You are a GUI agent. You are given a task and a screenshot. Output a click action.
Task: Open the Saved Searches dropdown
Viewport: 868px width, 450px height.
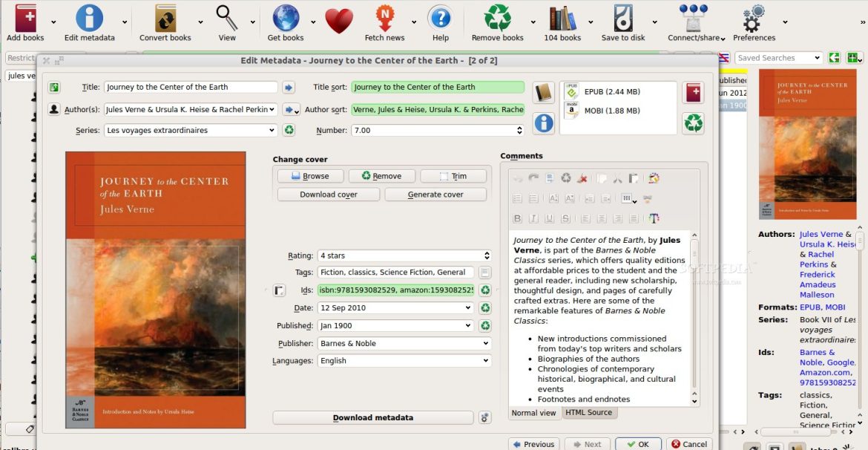pos(817,58)
